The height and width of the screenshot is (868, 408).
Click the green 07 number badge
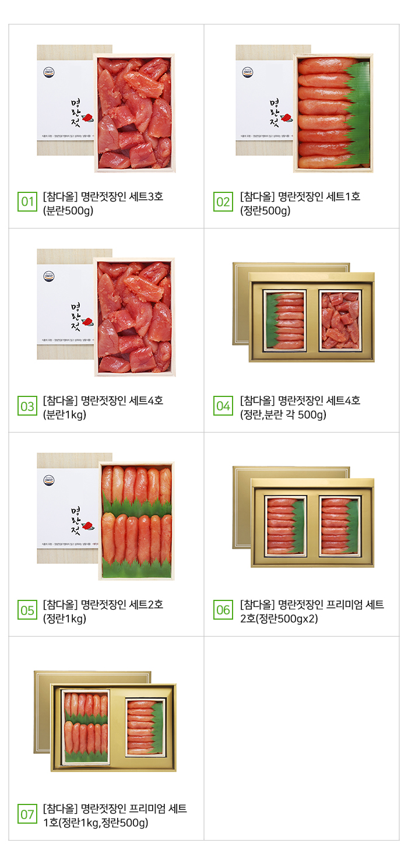pyautogui.click(x=27, y=814)
